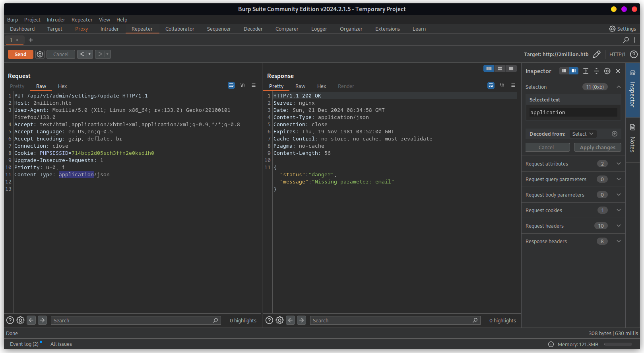Image resolution: width=644 pixels, height=353 pixels.
Task: Expand Request body parameters section
Action: point(619,195)
